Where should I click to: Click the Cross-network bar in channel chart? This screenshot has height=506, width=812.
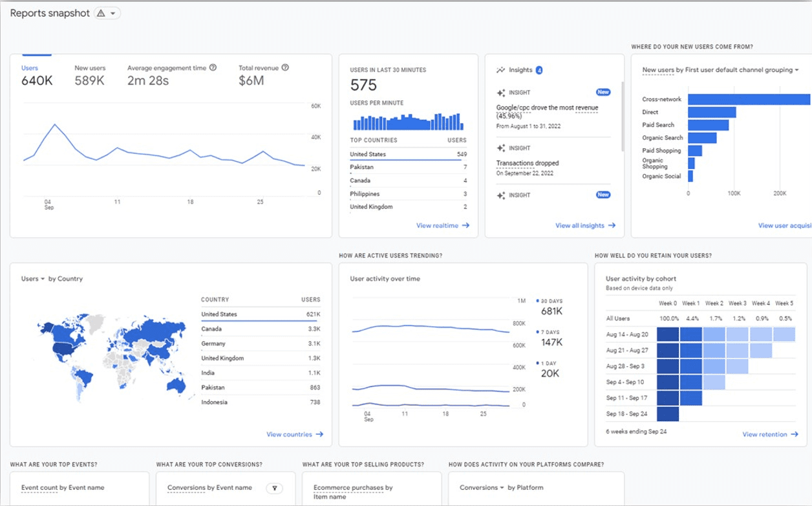(749, 100)
